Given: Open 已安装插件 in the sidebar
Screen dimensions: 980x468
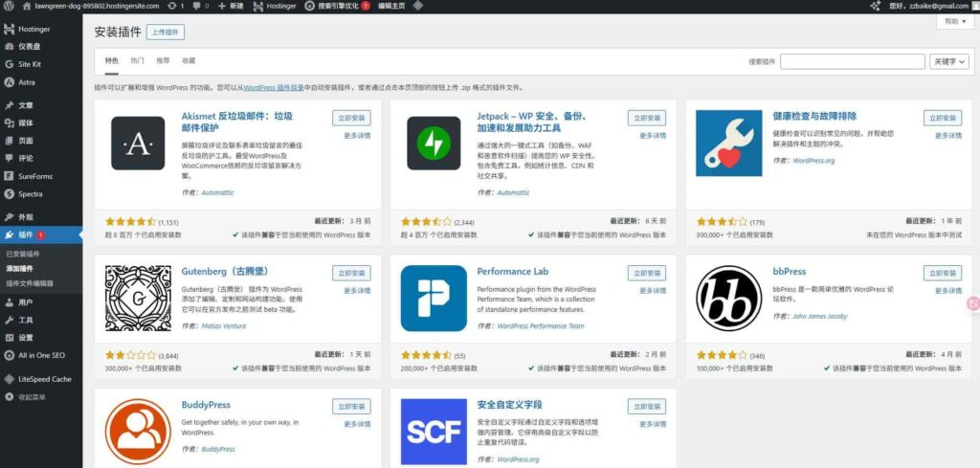Looking at the screenshot, I should [x=23, y=254].
